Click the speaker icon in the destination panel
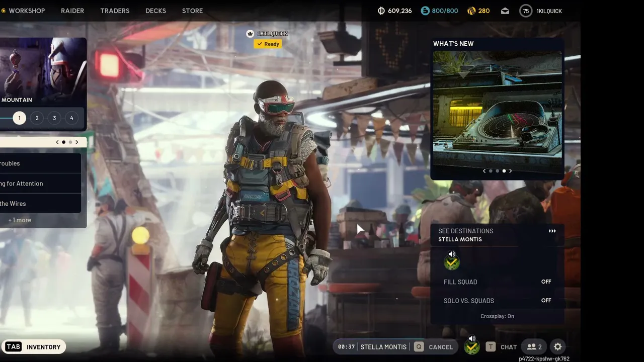Image resolution: width=644 pixels, height=362 pixels. point(452,254)
